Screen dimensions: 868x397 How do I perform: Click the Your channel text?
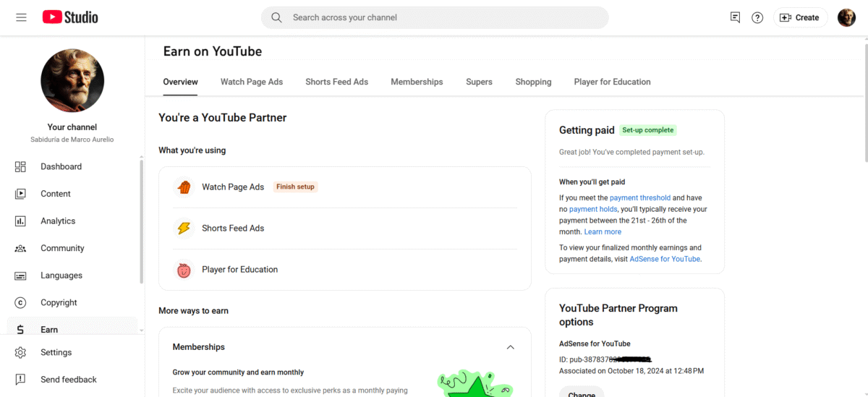(x=72, y=127)
